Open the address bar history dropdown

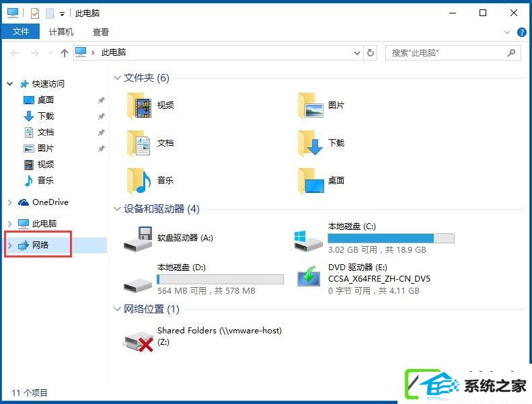tap(357, 53)
